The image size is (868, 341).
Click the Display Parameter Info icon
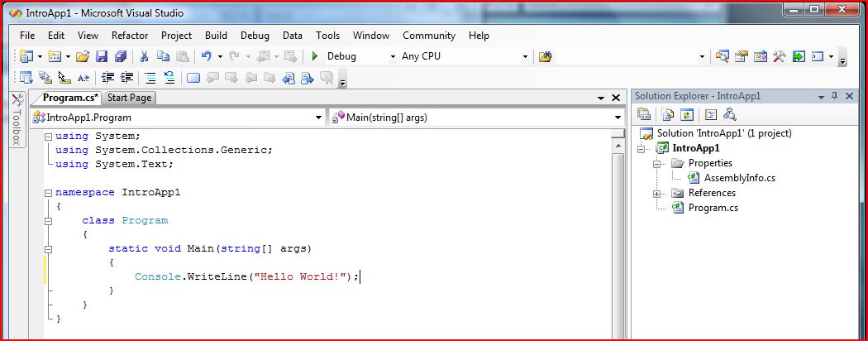45,78
